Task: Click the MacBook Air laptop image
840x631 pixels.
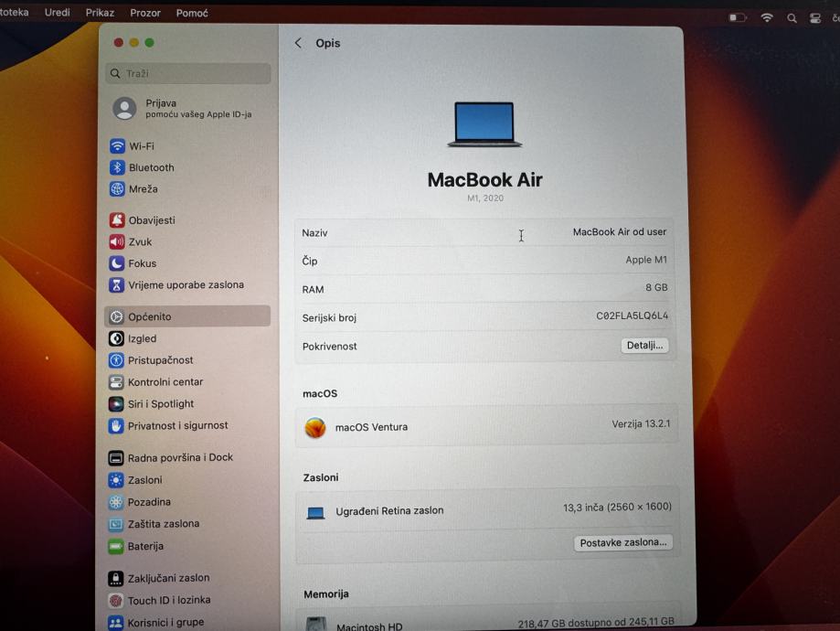Action: (x=484, y=123)
